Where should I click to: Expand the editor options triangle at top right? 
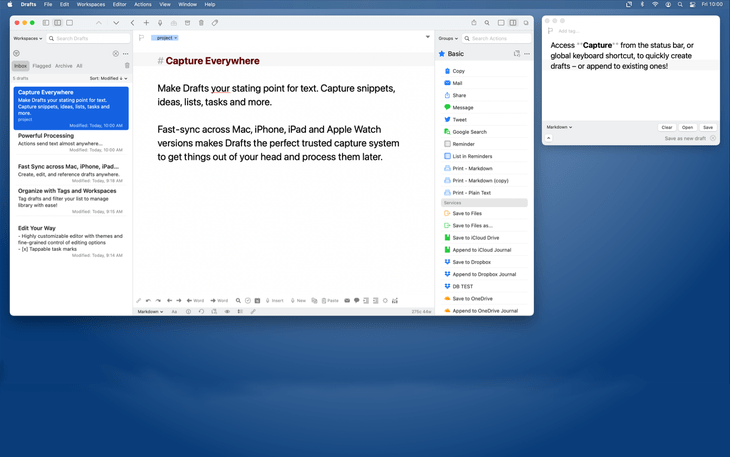[x=427, y=37]
